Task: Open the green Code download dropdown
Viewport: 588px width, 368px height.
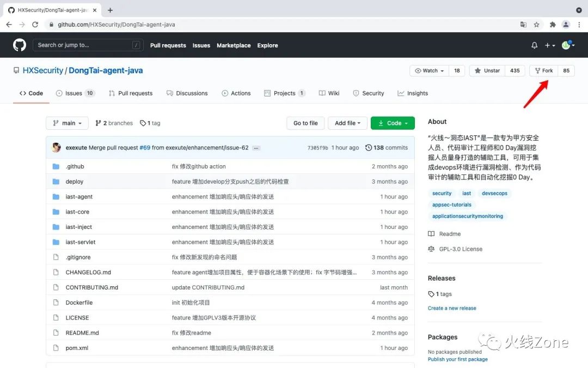Action: [x=393, y=123]
